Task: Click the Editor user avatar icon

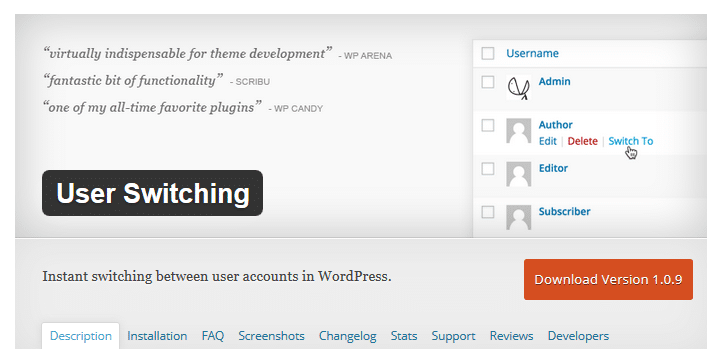Action: pos(519,175)
